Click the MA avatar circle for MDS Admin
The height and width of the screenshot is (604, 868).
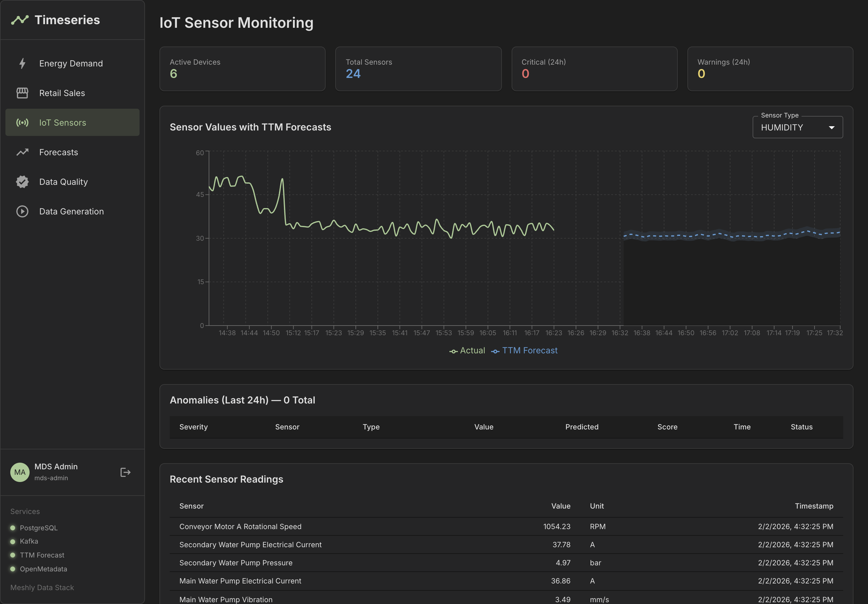point(20,472)
